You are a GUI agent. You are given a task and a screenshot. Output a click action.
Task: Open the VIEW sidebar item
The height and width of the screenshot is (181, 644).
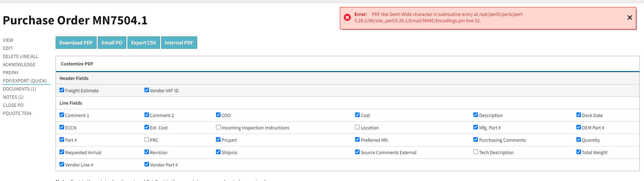(8, 40)
